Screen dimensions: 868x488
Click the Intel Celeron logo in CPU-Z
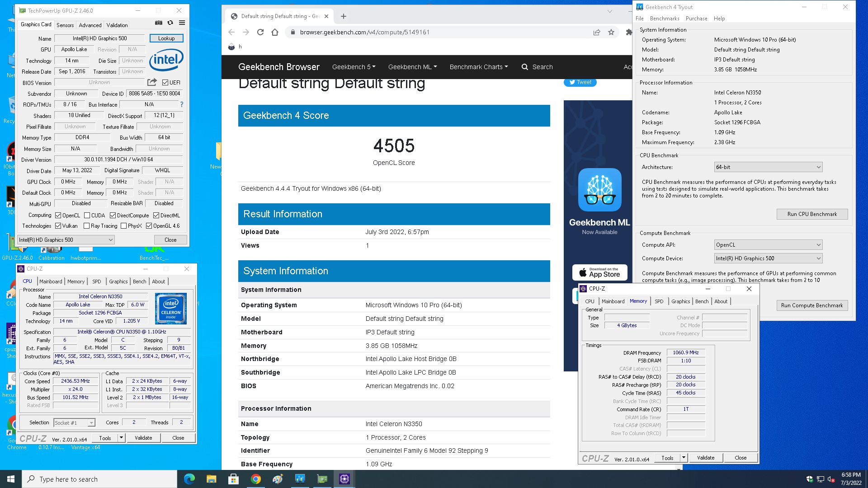click(171, 309)
